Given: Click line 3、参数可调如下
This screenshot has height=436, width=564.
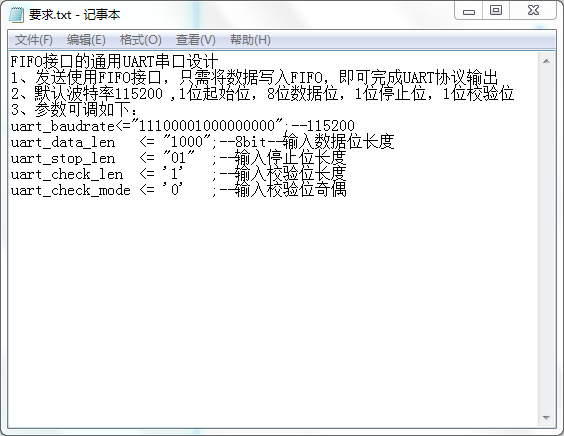Looking at the screenshot, I should tap(74, 110).
